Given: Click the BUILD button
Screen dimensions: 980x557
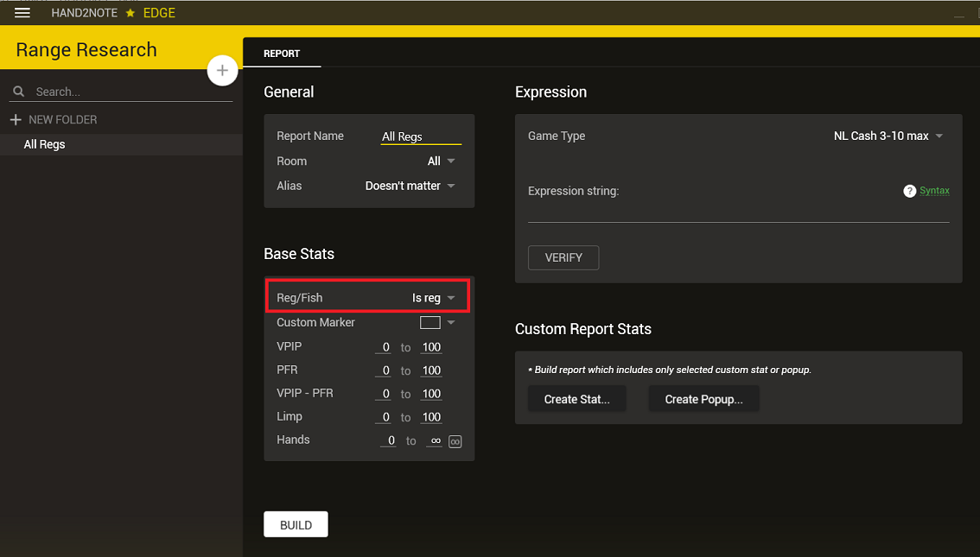Looking at the screenshot, I should click(296, 524).
